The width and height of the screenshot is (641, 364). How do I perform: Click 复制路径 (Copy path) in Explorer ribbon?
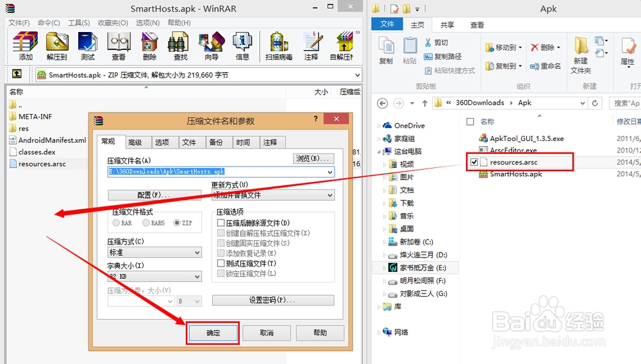point(443,56)
